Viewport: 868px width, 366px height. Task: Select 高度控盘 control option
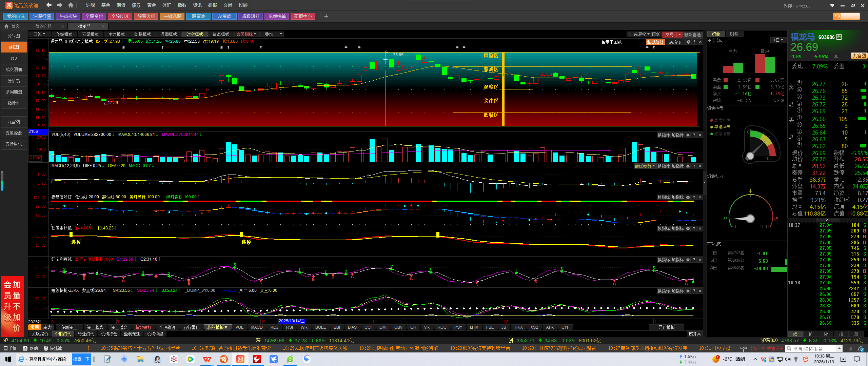tap(722, 120)
